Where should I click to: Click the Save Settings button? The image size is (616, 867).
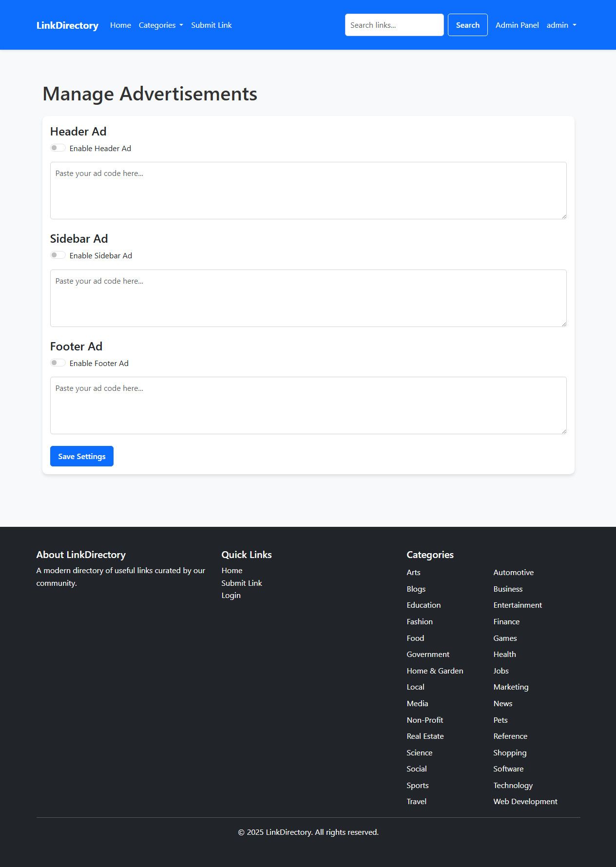coord(82,456)
